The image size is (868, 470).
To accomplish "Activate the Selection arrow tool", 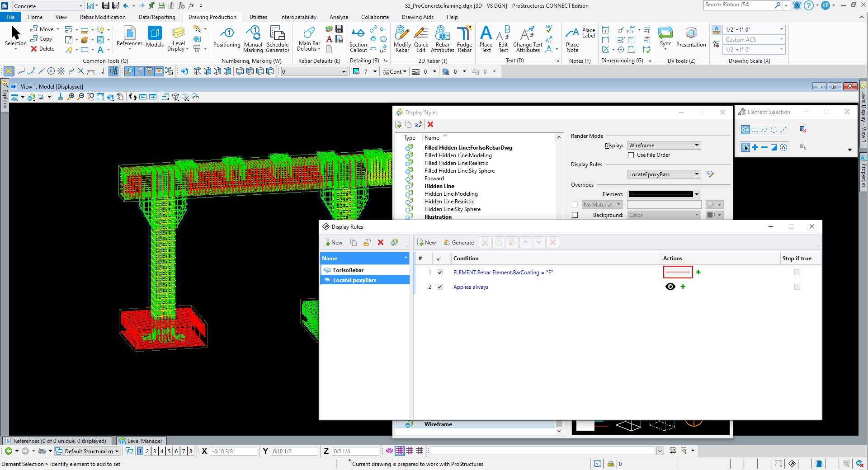I will point(15,37).
